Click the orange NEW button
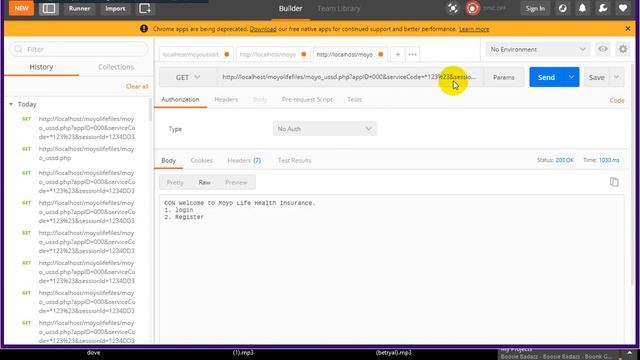This screenshot has width=640, height=360. point(21,8)
